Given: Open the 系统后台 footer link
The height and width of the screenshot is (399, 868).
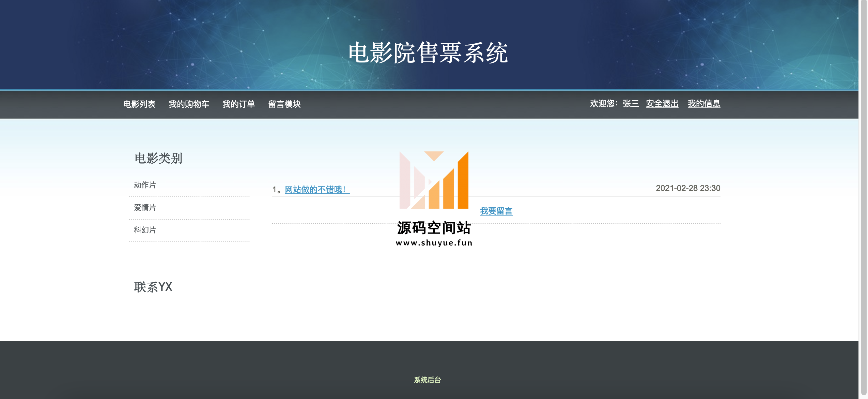Looking at the screenshot, I should pyautogui.click(x=427, y=380).
